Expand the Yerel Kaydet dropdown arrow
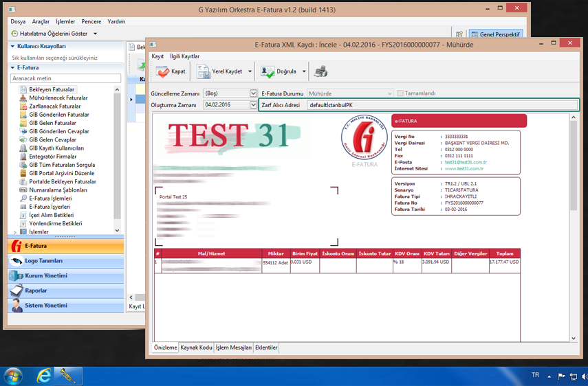 [250, 71]
